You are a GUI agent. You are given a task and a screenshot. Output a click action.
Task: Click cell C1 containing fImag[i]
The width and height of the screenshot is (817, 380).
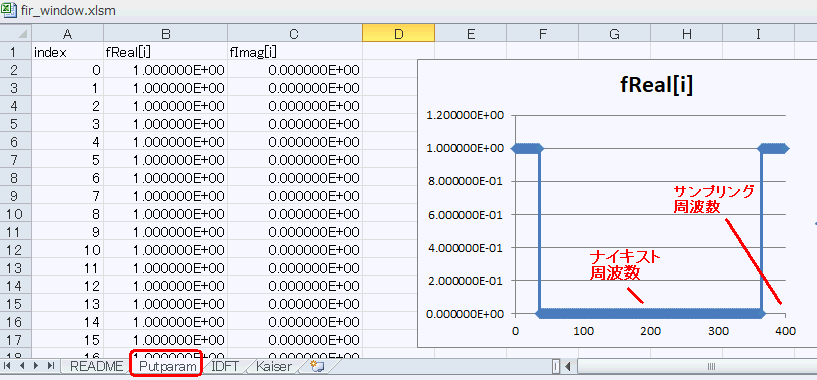pyautogui.click(x=295, y=52)
